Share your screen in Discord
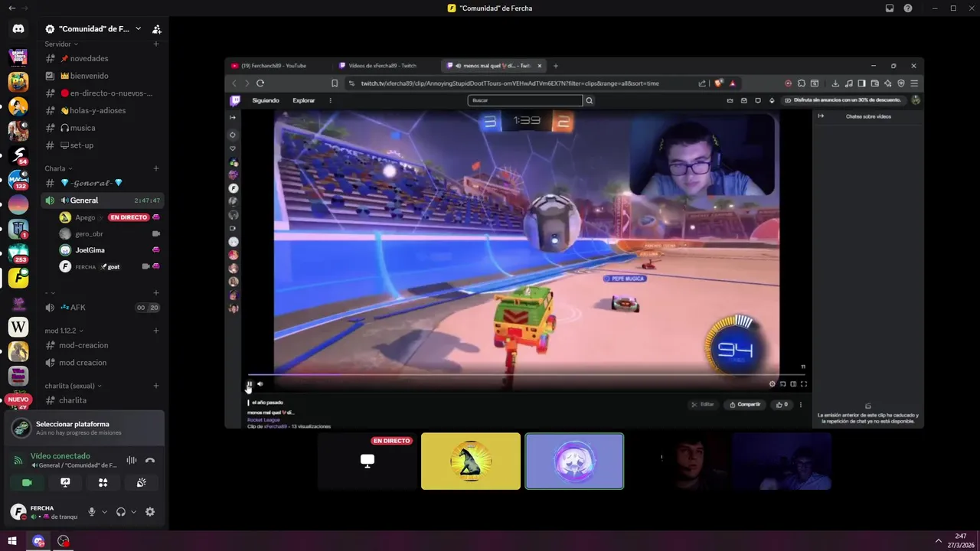Screen dimensions: 980x551 (65, 483)
